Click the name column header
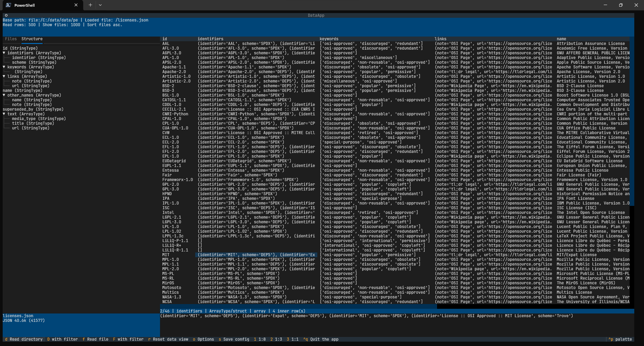This screenshot has width=644, height=346. pyautogui.click(x=561, y=39)
